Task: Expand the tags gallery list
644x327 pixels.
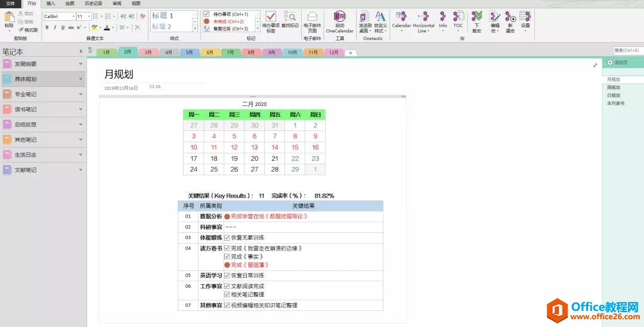Action: pos(258,29)
